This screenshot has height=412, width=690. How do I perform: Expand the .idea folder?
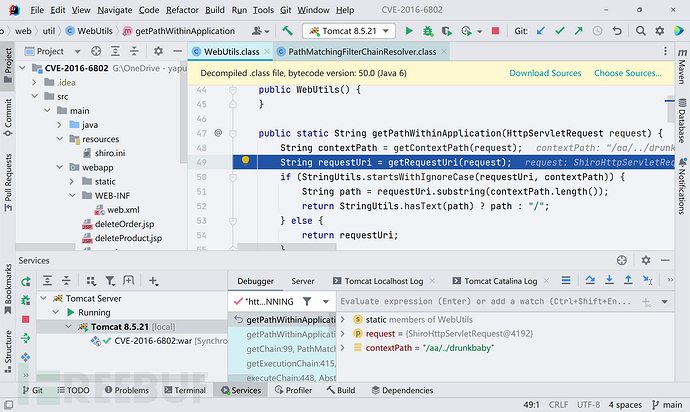tap(34, 82)
